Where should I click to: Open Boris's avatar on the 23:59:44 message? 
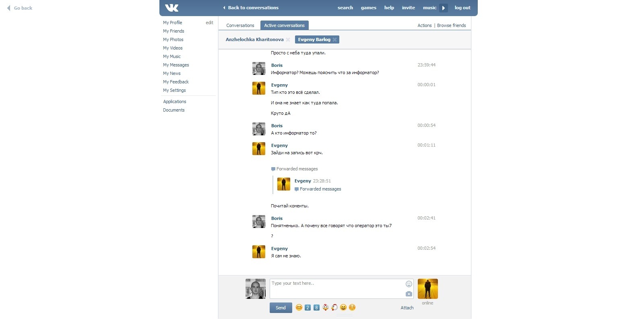click(259, 68)
